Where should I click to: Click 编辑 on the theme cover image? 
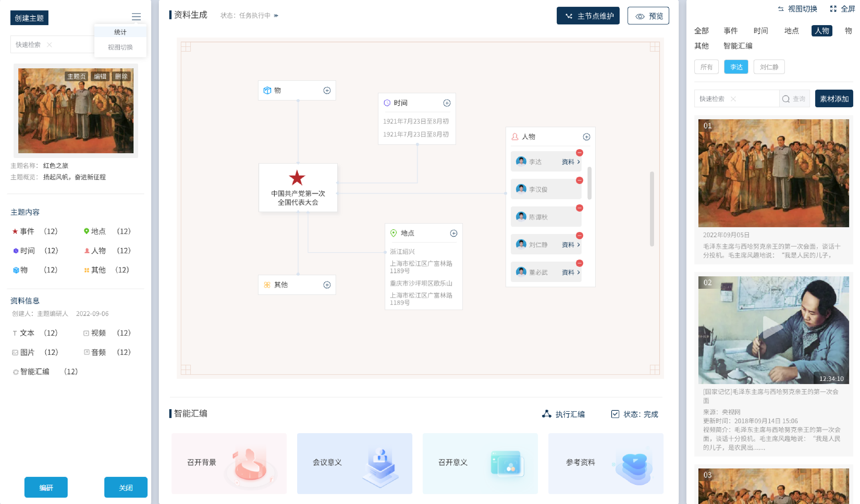tap(100, 76)
